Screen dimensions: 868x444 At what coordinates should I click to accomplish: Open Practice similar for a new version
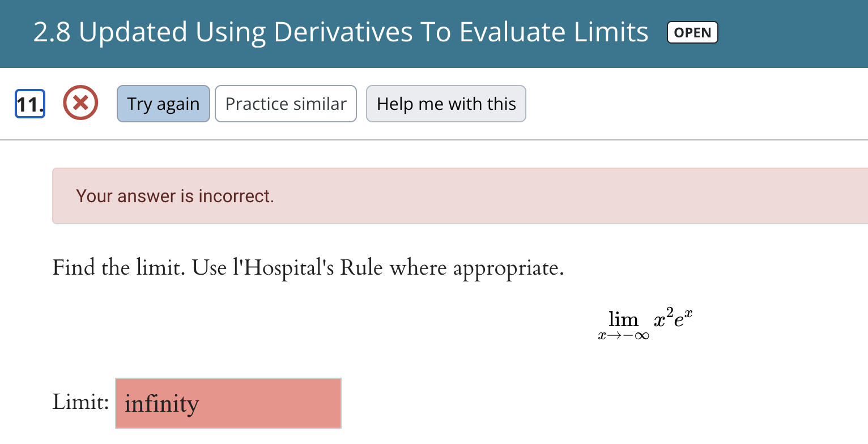coord(286,104)
